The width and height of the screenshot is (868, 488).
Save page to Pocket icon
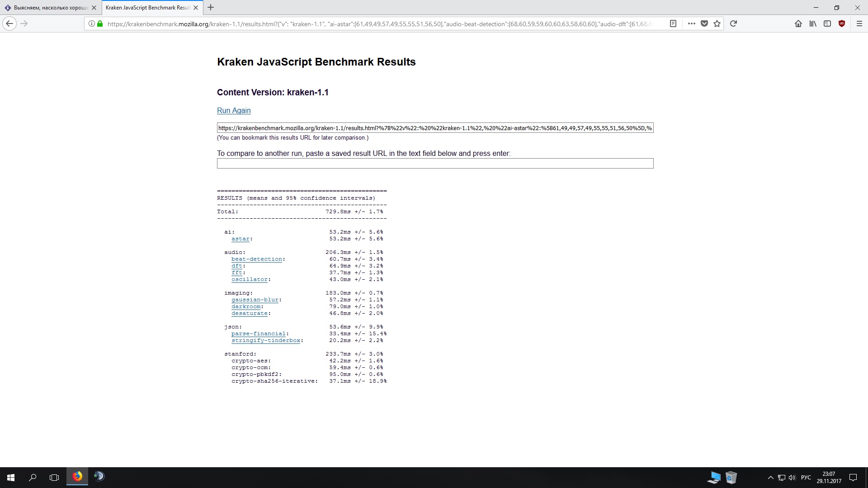[704, 23]
